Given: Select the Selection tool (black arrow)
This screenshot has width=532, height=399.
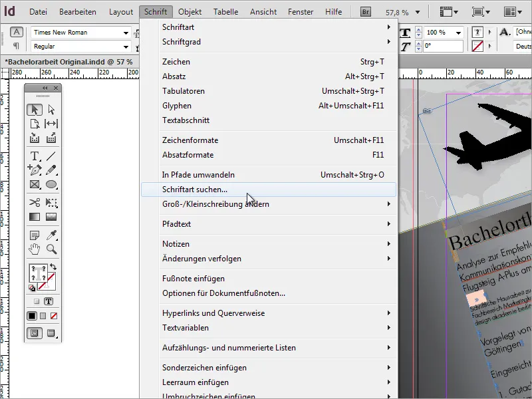Looking at the screenshot, I should (35, 110).
